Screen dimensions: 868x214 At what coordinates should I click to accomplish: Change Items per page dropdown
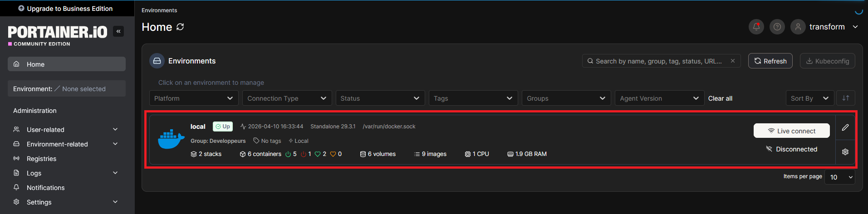coord(840,177)
